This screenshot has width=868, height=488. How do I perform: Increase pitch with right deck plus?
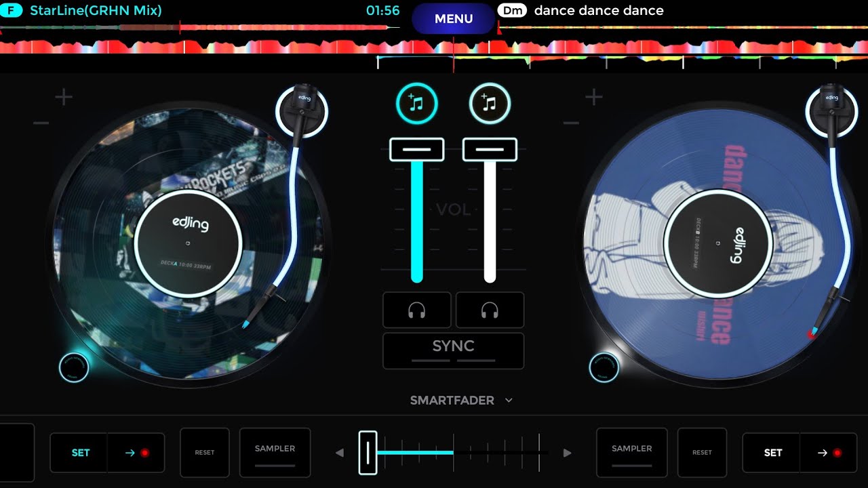[x=594, y=98]
